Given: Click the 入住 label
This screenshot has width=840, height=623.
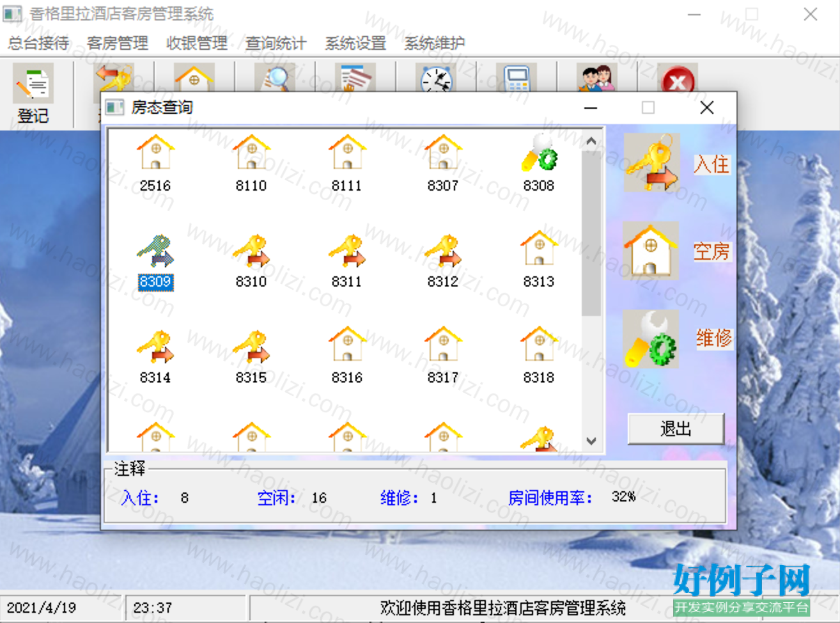Looking at the screenshot, I should (x=712, y=164).
